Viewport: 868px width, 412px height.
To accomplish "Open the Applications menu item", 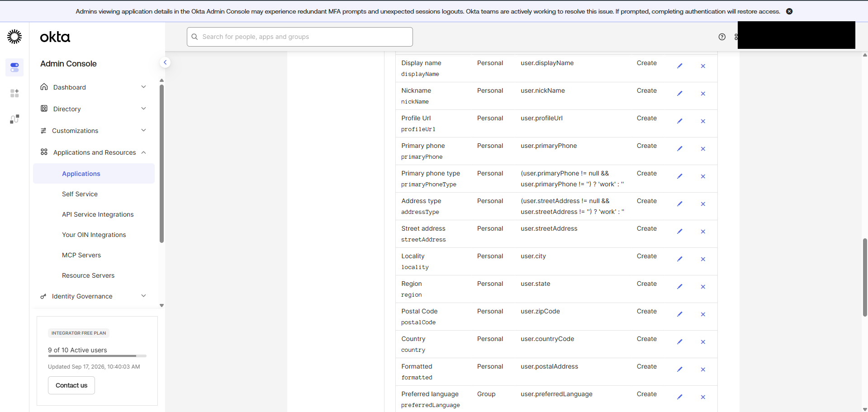I will (94, 174).
